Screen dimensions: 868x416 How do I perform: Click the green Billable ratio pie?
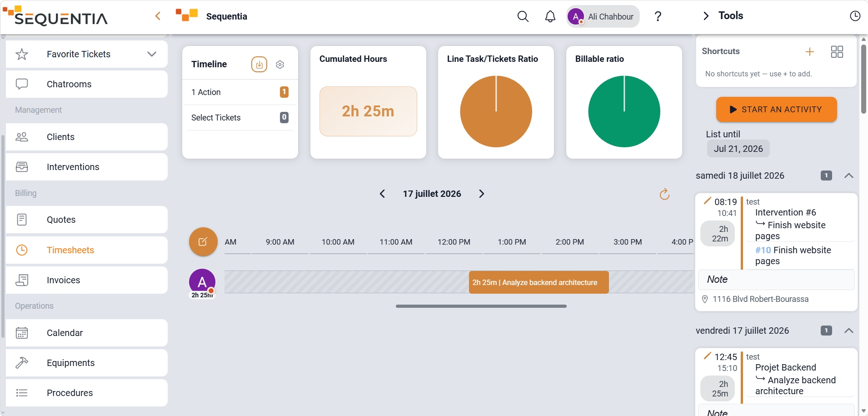tap(624, 111)
